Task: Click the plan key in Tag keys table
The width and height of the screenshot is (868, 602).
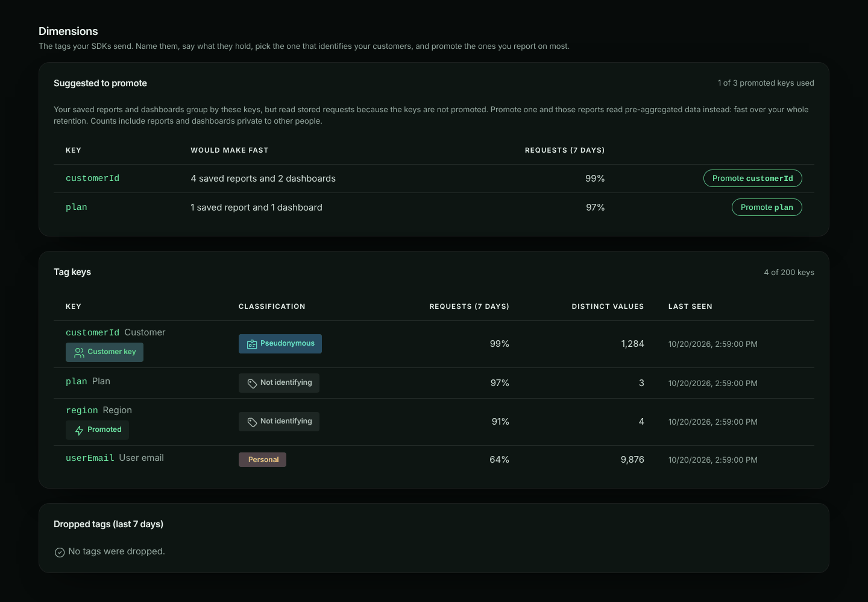Action: (77, 382)
